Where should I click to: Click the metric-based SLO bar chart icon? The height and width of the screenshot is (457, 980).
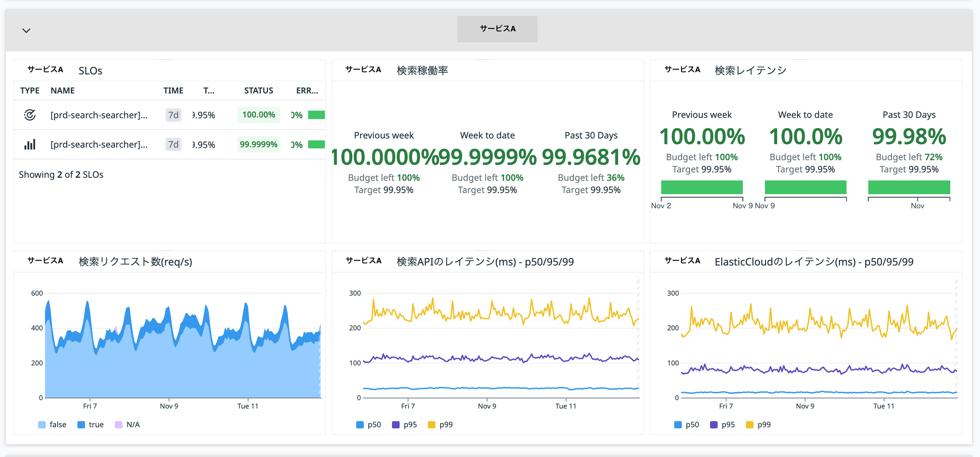tap(30, 145)
